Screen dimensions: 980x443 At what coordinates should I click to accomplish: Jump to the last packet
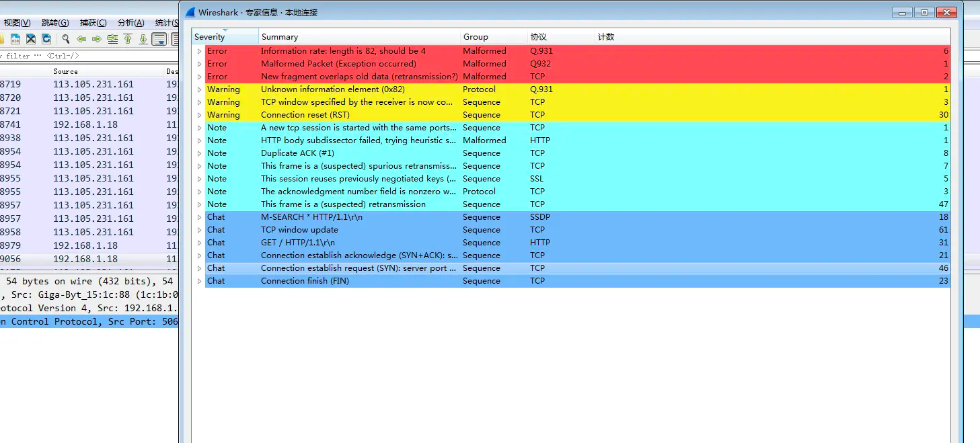click(x=143, y=38)
